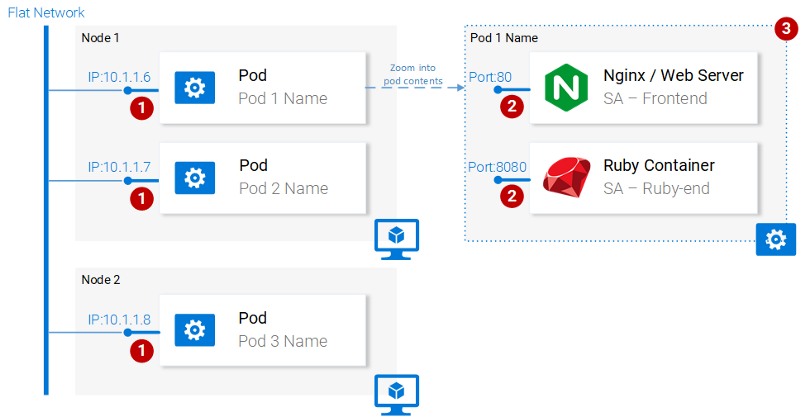Click the IP:10.1.1.6 label

coord(119,77)
